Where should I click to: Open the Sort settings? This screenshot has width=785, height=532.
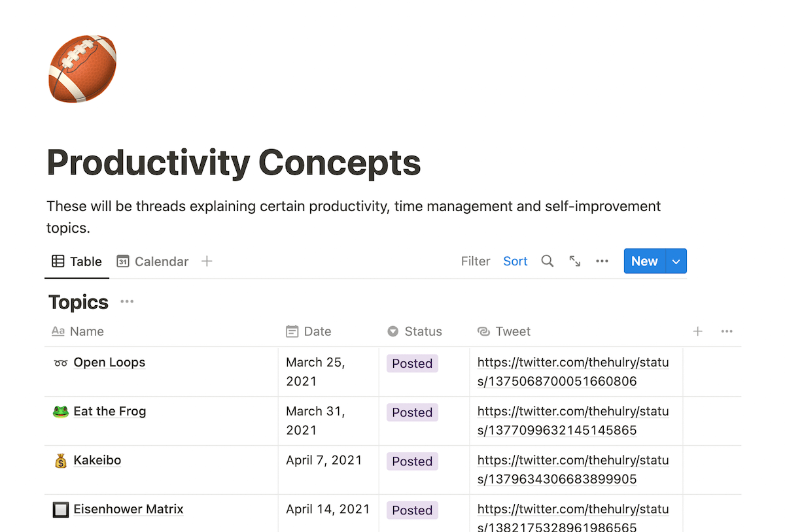tap(515, 261)
